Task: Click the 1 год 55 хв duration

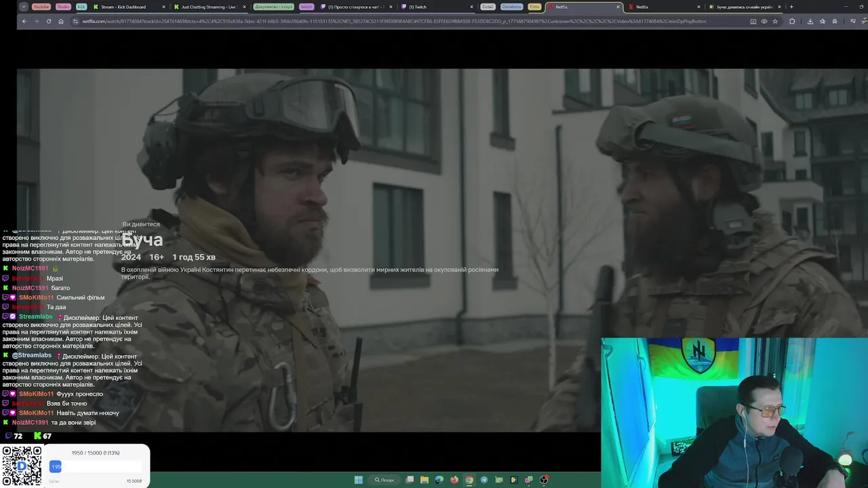Action: click(x=194, y=257)
